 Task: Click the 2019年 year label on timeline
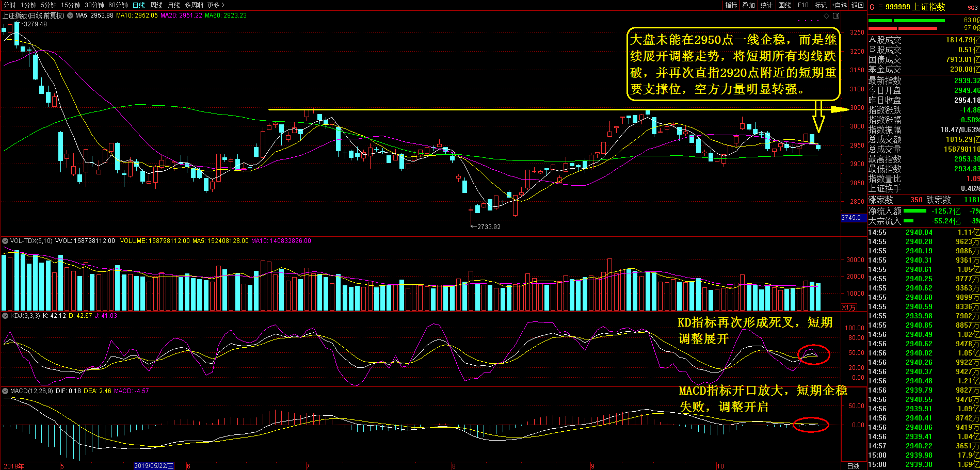[13, 466]
